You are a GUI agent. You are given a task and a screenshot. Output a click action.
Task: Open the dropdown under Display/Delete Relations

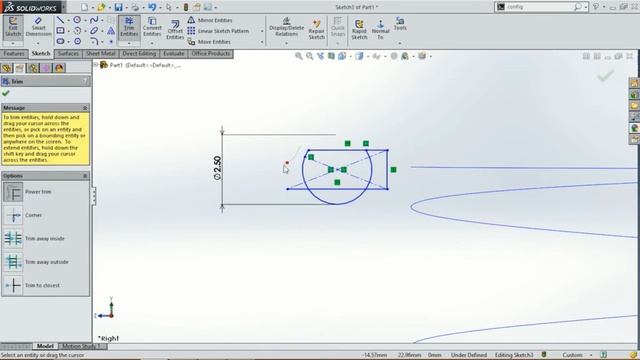(287, 43)
